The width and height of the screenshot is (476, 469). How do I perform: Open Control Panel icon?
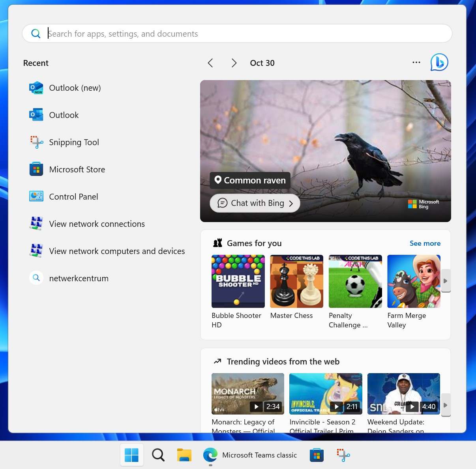36,197
